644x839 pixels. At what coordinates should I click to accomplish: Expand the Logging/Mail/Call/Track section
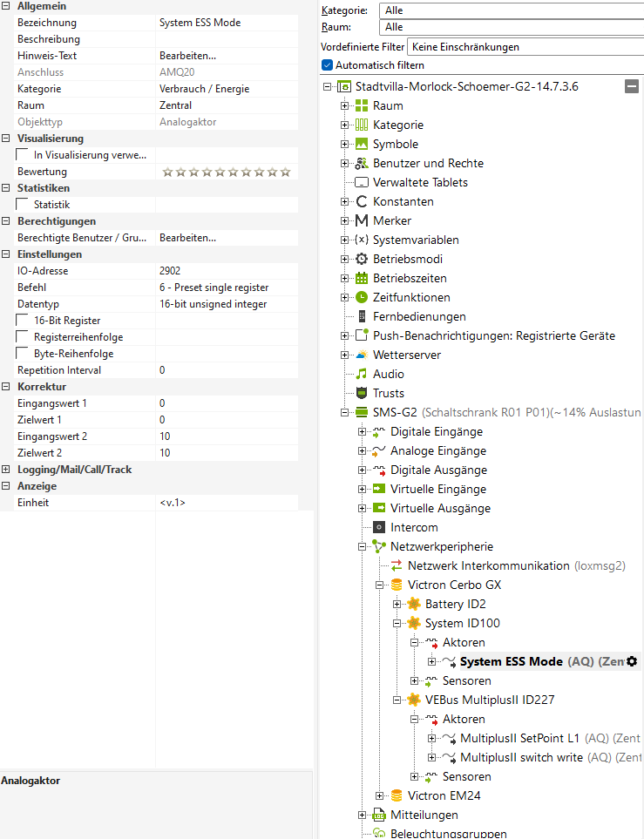6,470
